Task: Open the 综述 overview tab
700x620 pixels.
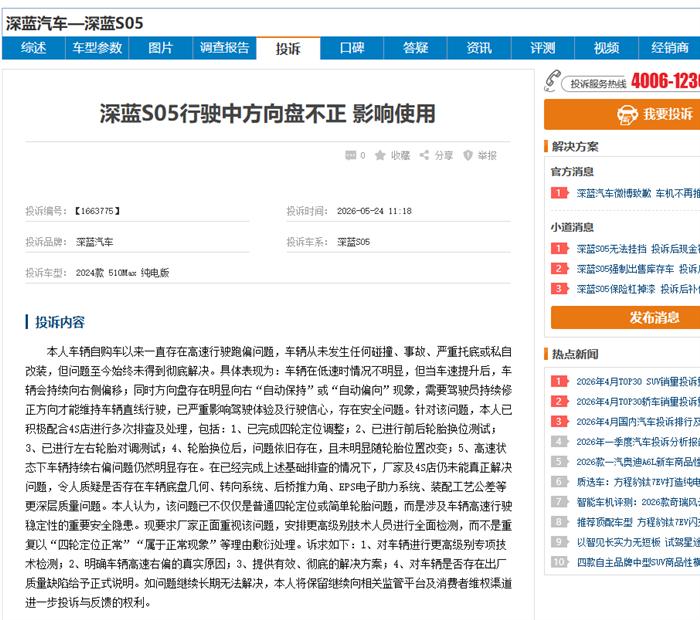Action: point(33,48)
